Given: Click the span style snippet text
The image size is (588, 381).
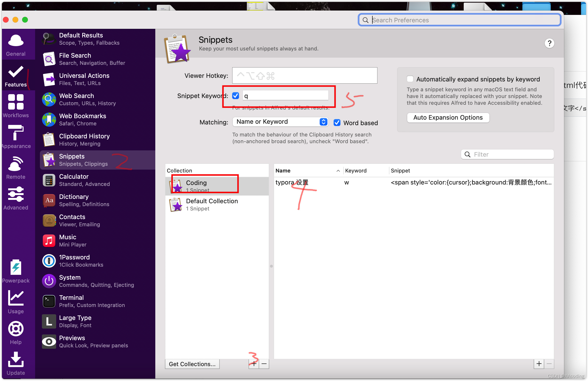Looking at the screenshot, I should click(471, 183).
